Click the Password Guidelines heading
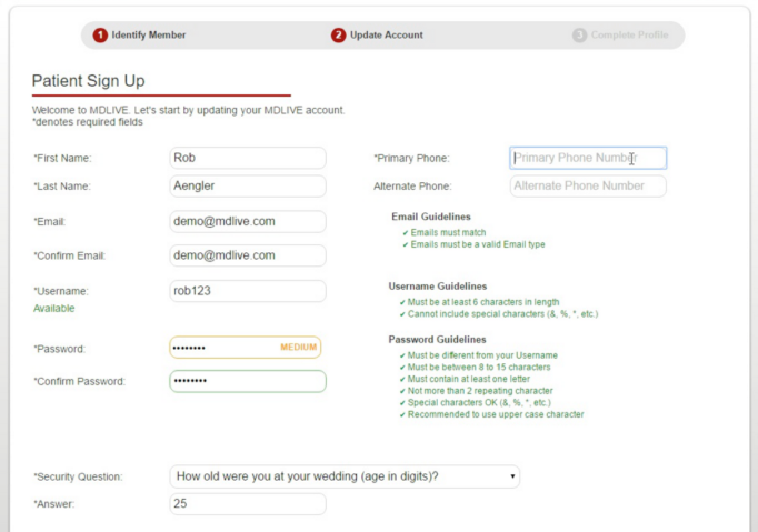The height and width of the screenshot is (532, 758). coord(437,339)
